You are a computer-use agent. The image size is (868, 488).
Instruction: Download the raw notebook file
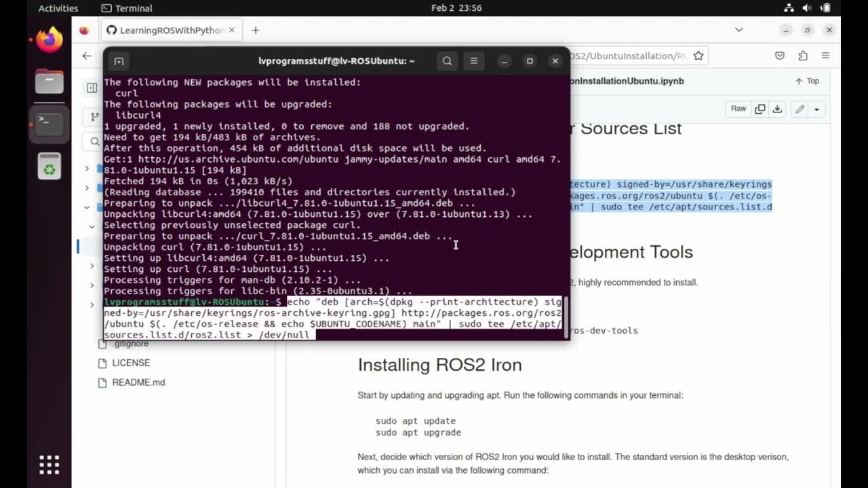[x=777, y=109]
